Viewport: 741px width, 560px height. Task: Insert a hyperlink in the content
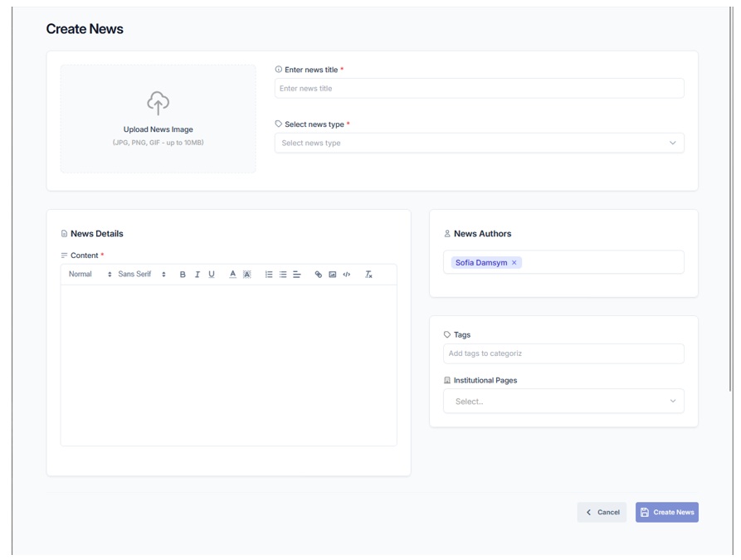coord(318,274)
